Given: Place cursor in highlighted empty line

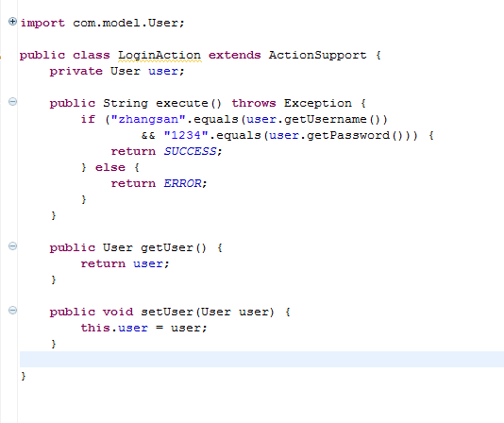Looking at the screenshot, I should (261, 360).
